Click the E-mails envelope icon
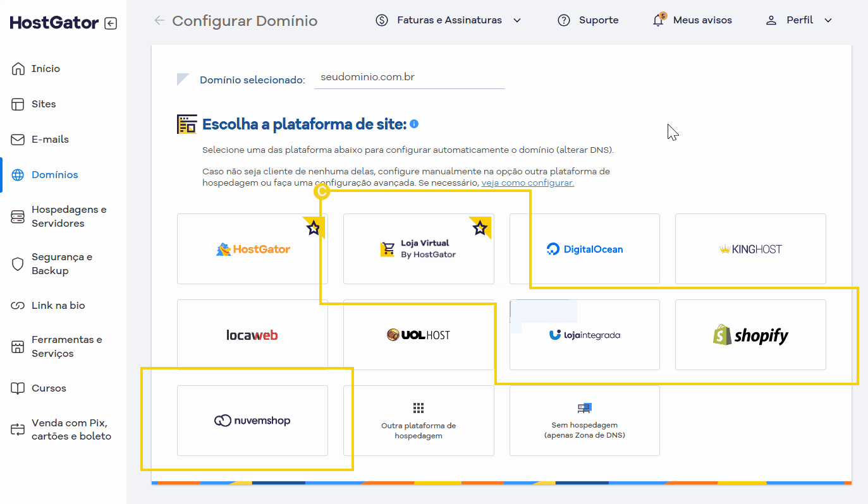 coord(18,140)
